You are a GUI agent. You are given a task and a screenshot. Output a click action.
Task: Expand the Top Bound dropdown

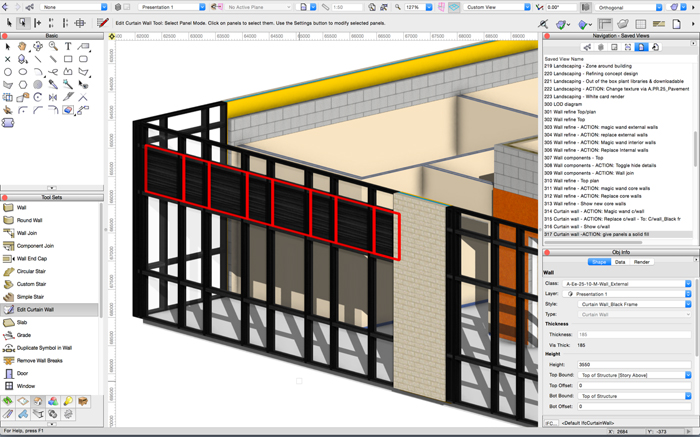pos(635,375)
